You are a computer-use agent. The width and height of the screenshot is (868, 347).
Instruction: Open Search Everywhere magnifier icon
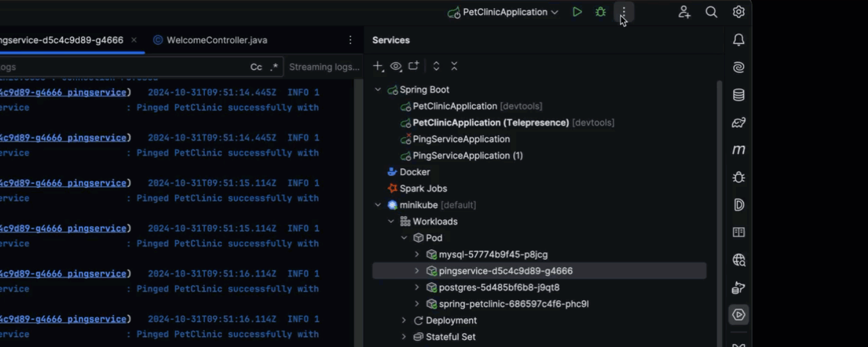[712, 12]
